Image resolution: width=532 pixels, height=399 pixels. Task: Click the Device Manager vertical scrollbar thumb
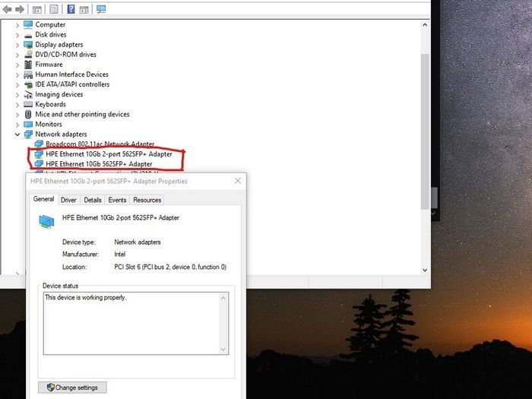click(x=425, y=131)
